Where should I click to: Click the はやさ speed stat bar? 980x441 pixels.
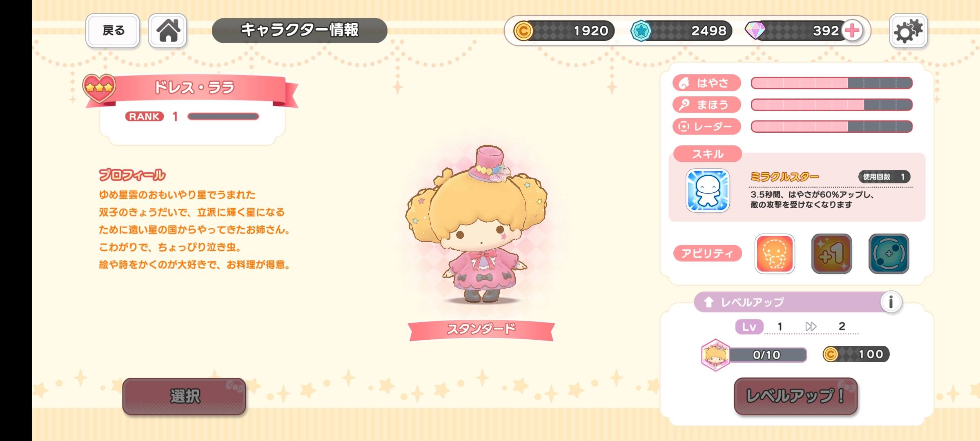pos(831,83)
